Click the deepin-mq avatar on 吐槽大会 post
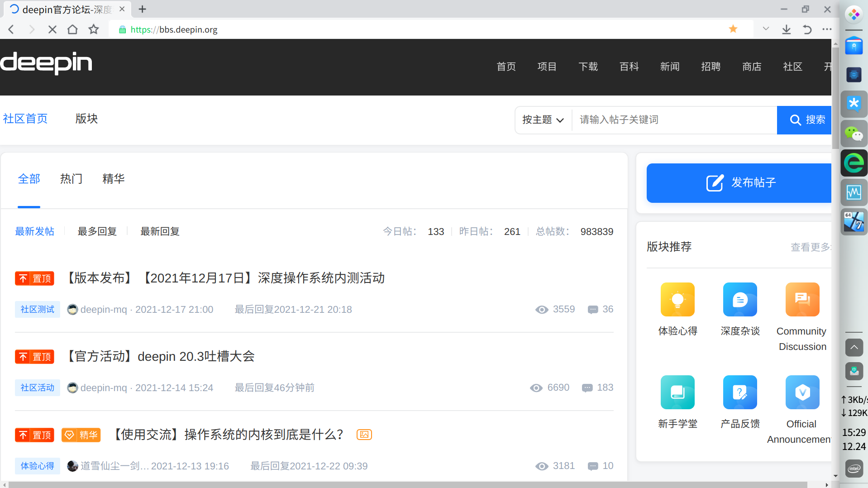Image resolution: width=868 pixels, height=488 pixels. (x=72, y=388)
